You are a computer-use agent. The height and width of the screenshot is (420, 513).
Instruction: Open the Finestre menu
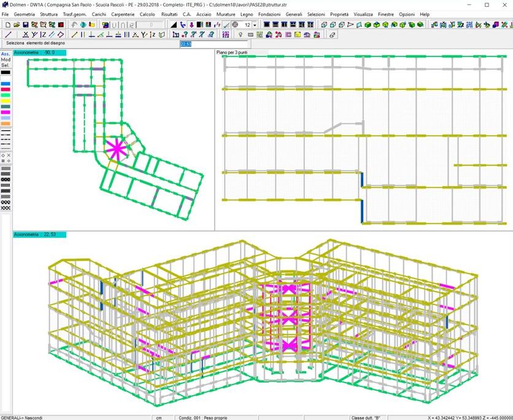386,13
